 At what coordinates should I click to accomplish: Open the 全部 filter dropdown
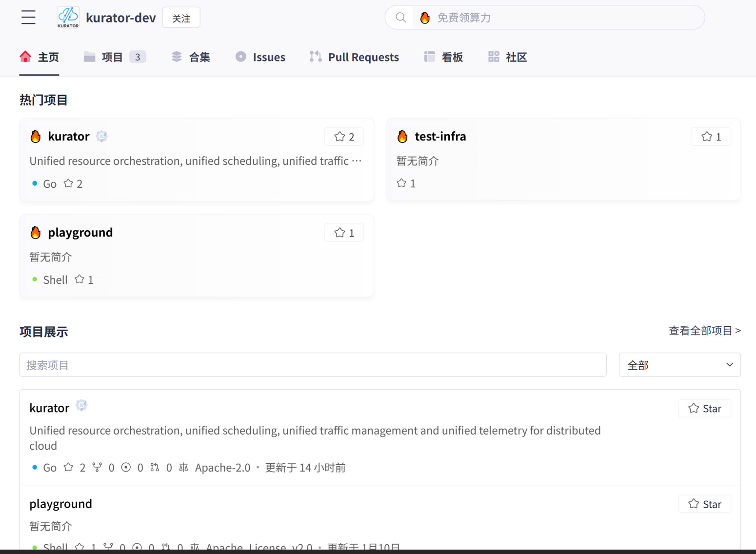point(679,365)
